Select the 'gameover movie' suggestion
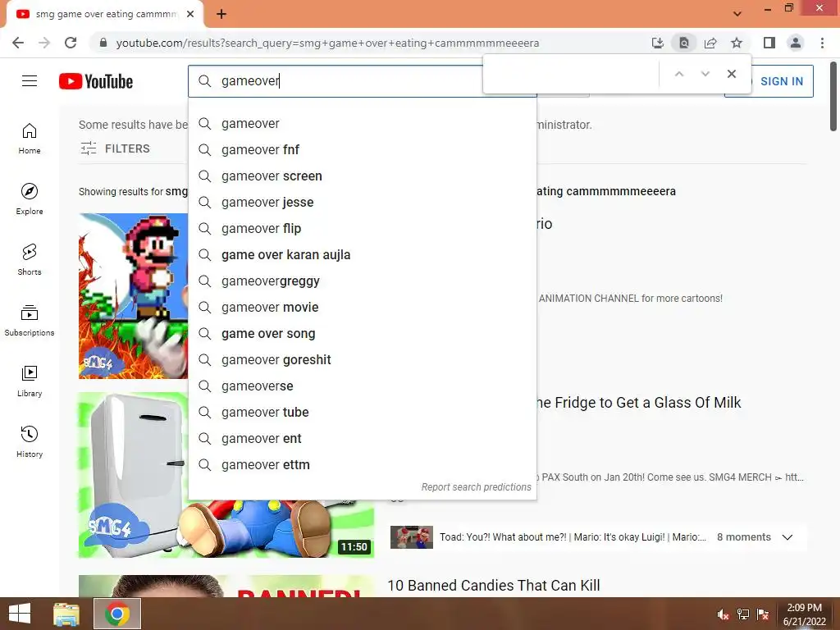Image resolution: width=840 pixels, height=630 pixels. (x=363, y=308)
